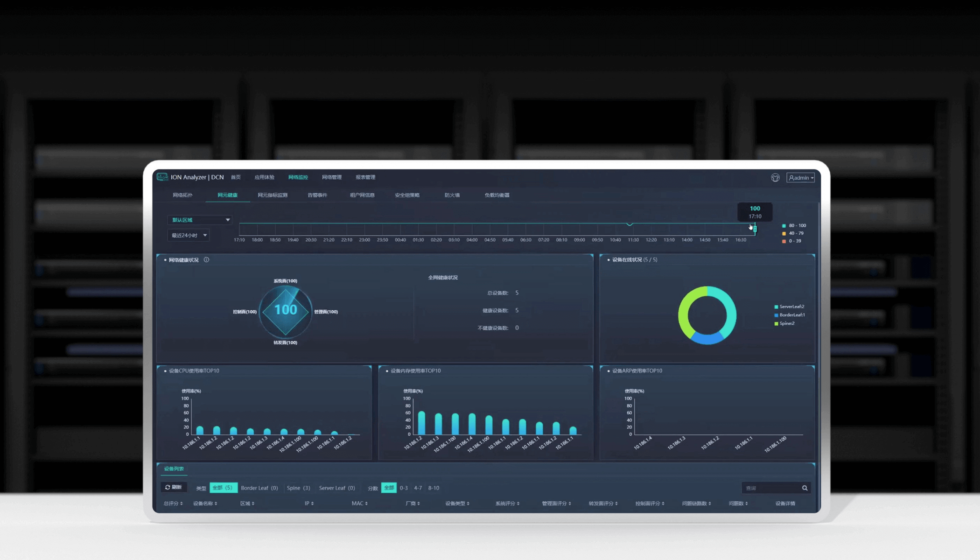Click info icon next to 网络健康状况
The width and height of the screenshot is (980, 560).
pos(206,260)
